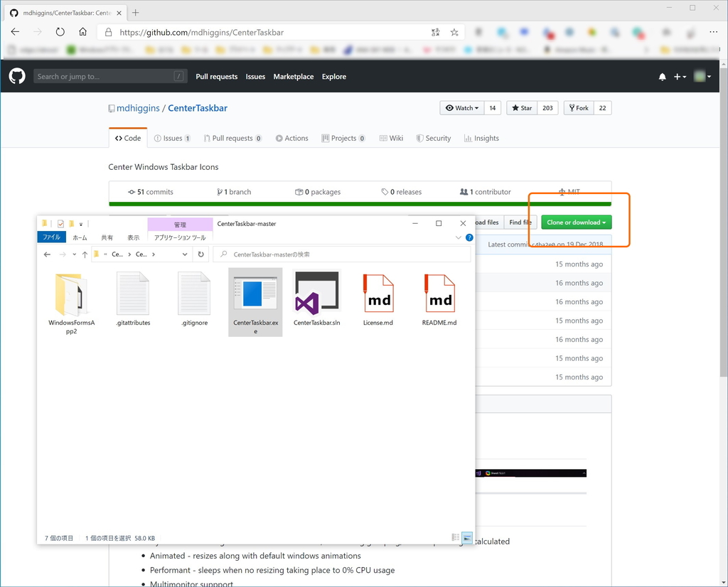Select the Wiki tab

pos(392,139)
